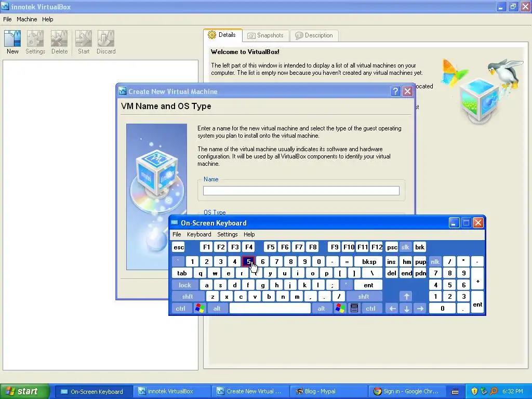Click the right alt key
Image resolution: width=532 pixels, height=399 pixels.
321,309
